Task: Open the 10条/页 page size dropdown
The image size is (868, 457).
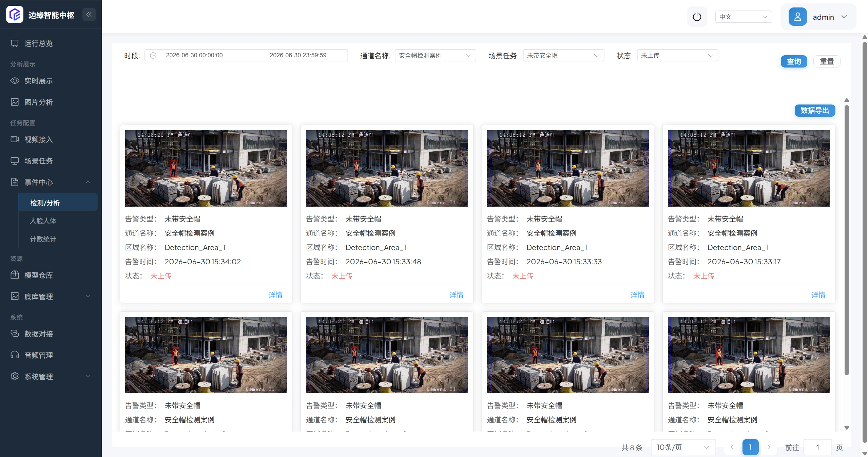Action: point(683,447)
